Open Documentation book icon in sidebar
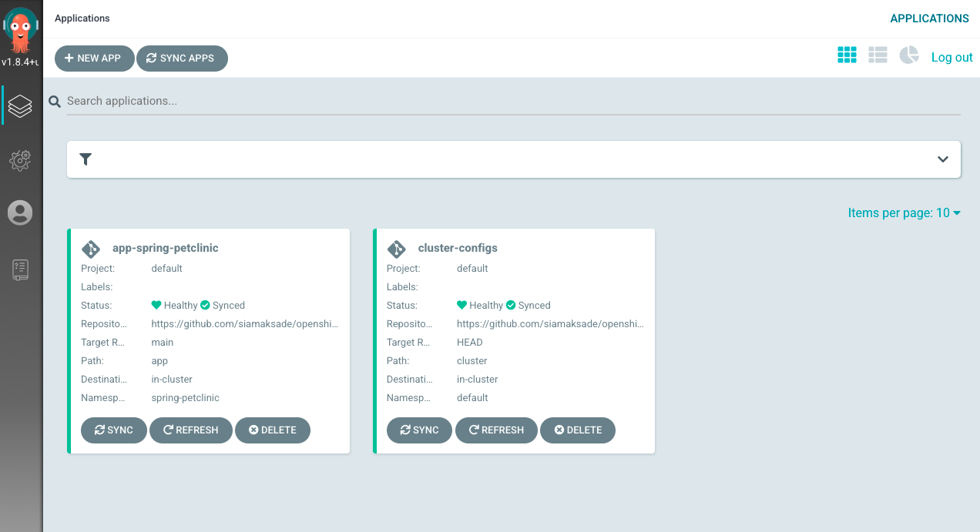980x532 pixels. pyautogui.click(x=20, y=270)
